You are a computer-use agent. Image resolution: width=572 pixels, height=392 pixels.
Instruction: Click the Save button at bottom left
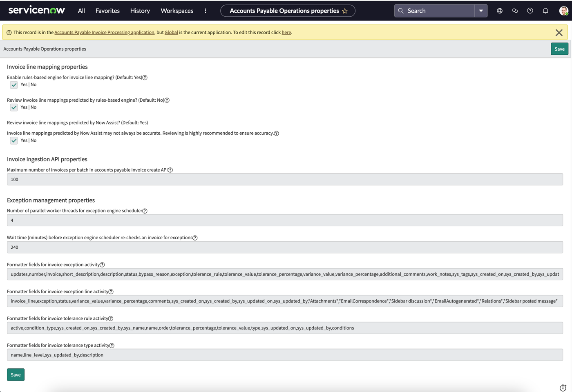click(16, 375)
